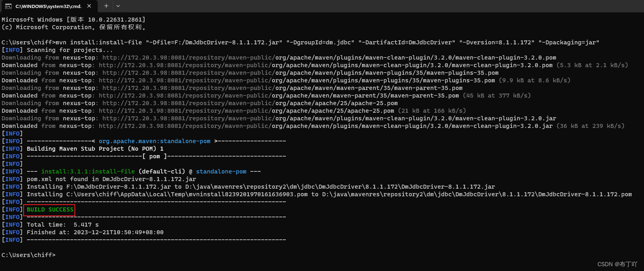
Task: Click the BUILD SUCCESS text
Action: [x=50, y=209]
